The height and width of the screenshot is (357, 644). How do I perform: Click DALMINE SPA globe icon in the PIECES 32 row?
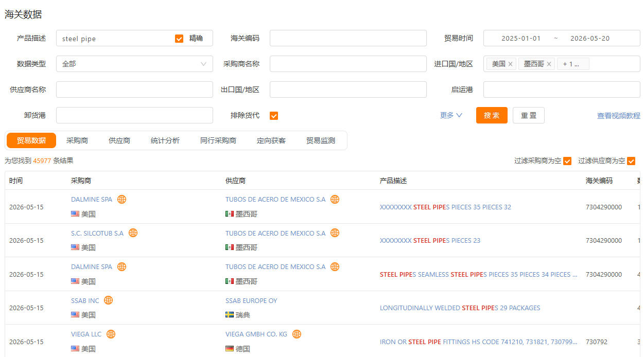tap(121, 199)
